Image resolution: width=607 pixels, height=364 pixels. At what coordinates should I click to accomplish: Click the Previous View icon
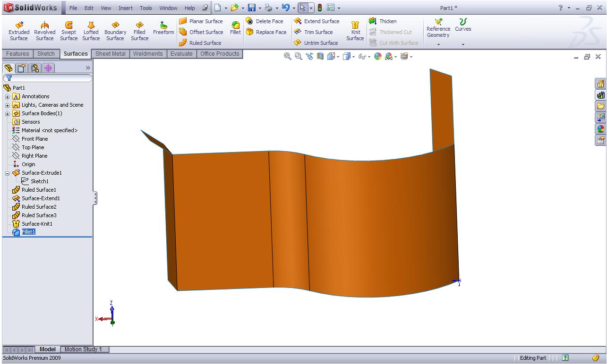point(309,57)
